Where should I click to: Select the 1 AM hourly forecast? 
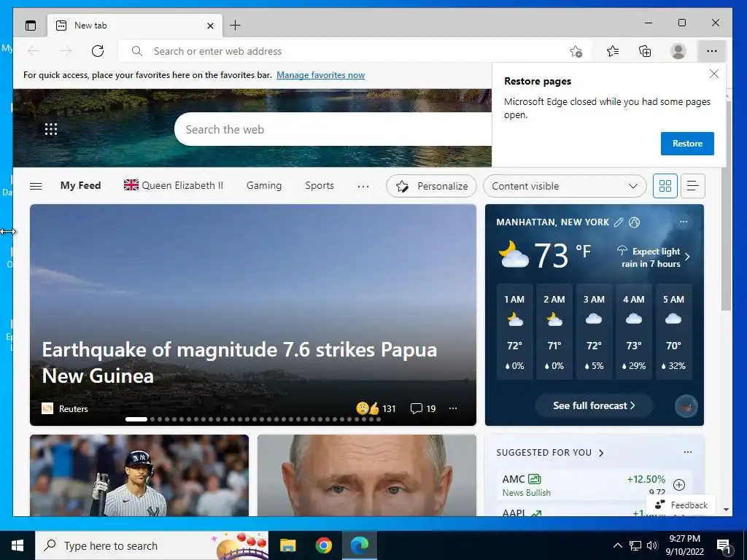pos(514,332)
